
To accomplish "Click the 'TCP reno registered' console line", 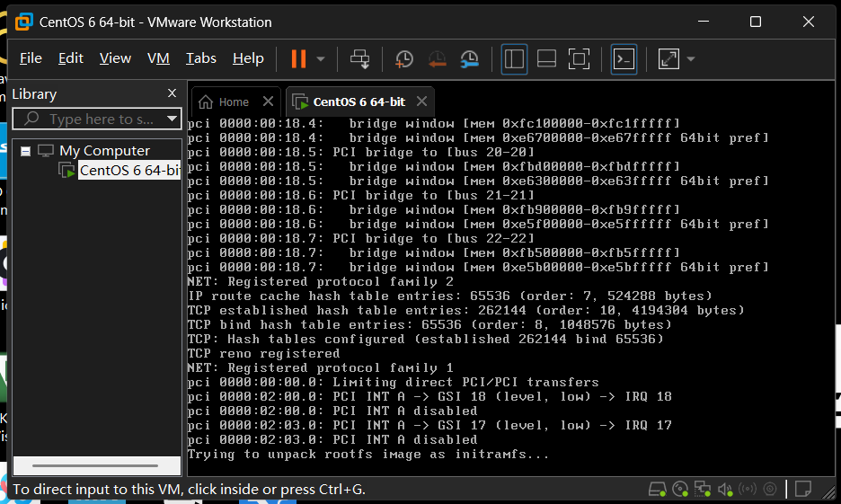I will click(263, 353).
